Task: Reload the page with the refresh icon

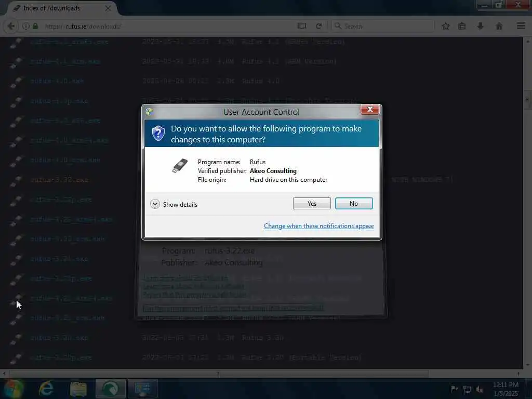Action: click(318, 26)
